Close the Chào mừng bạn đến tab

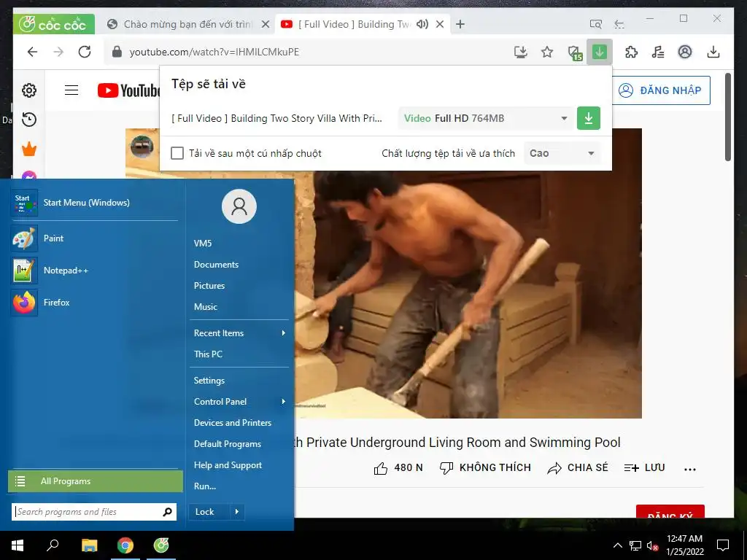tap(266, 24)
